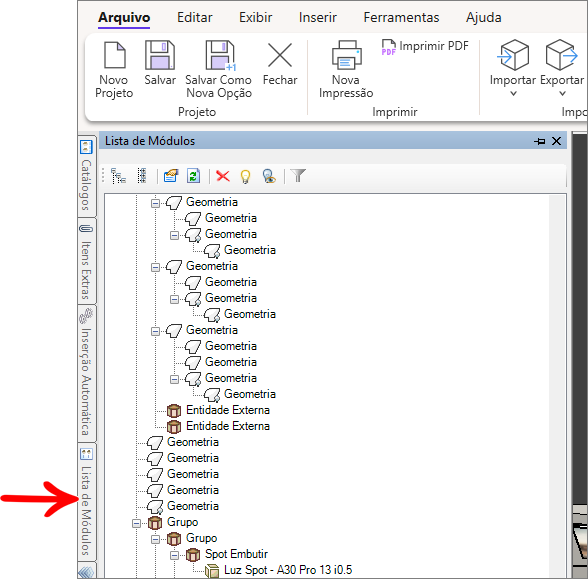Screen dimensions: 588x579
Task: Toggle auto-hide pin on Lista de Módulos panel
Action: (x=539, y=141)
